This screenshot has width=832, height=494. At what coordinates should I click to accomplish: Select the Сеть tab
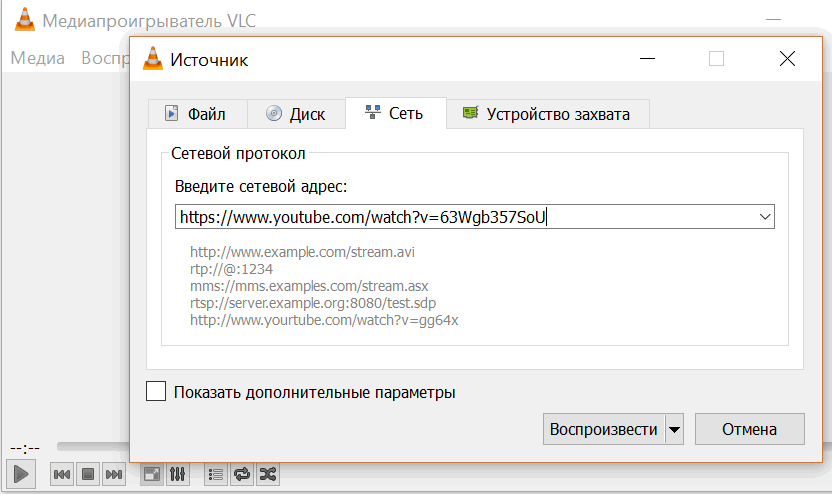396,113
